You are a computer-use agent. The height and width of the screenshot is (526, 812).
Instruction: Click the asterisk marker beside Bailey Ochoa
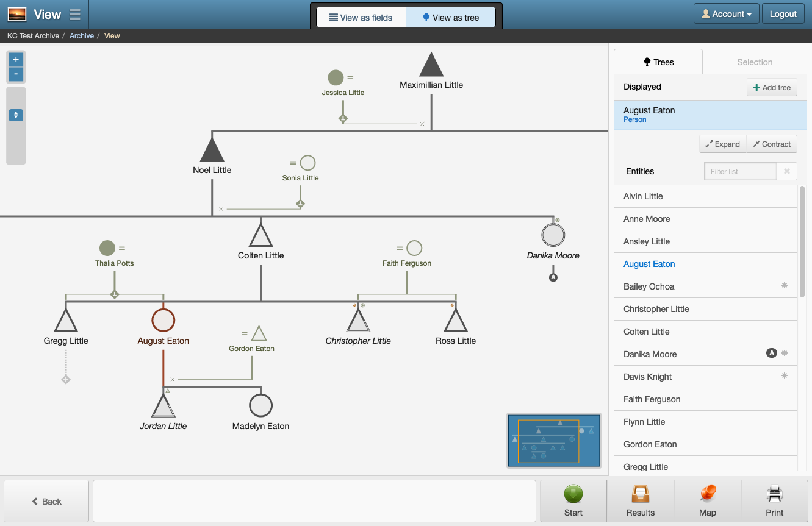pos(785,285)
